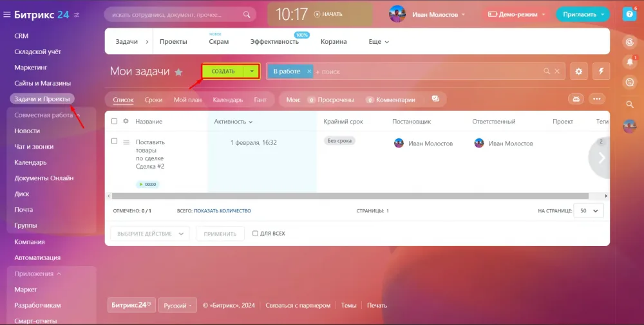Click the task filter поиск input
The height and width of the screenshot is (325, 644).
(x=427, y=71)
